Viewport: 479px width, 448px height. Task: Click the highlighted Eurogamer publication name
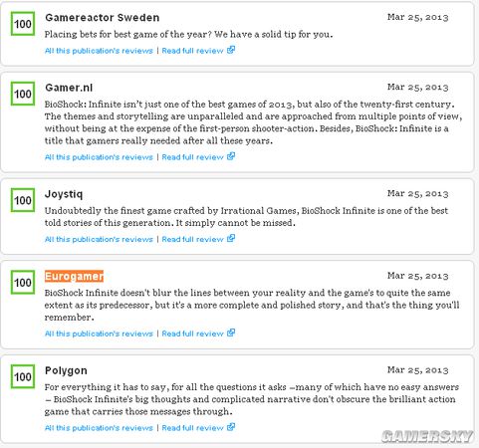point(74,276)
